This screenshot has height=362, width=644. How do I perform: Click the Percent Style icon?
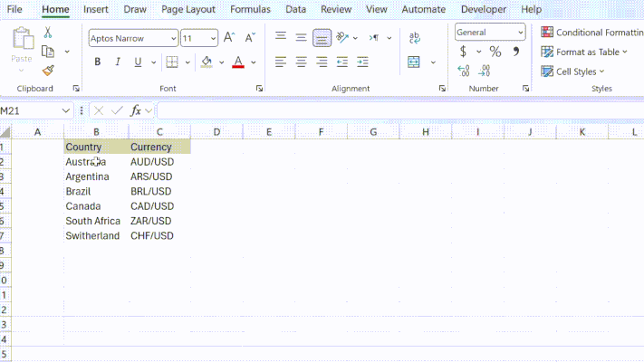495,52
